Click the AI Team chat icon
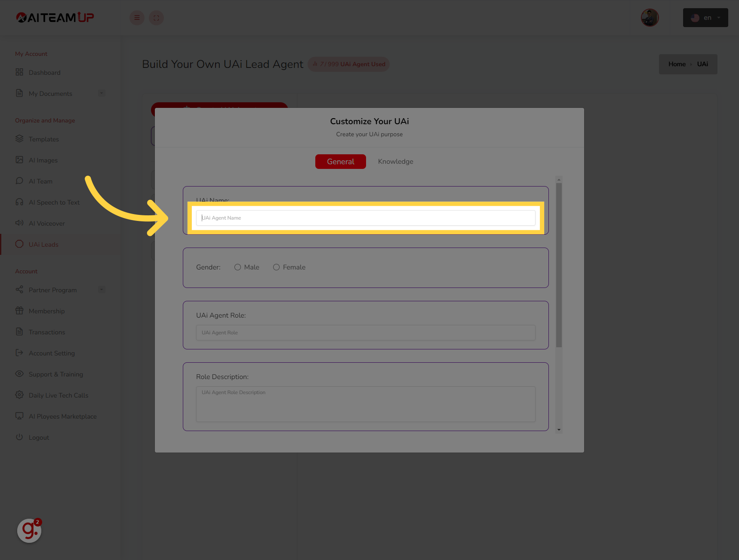 pos(19,181)
